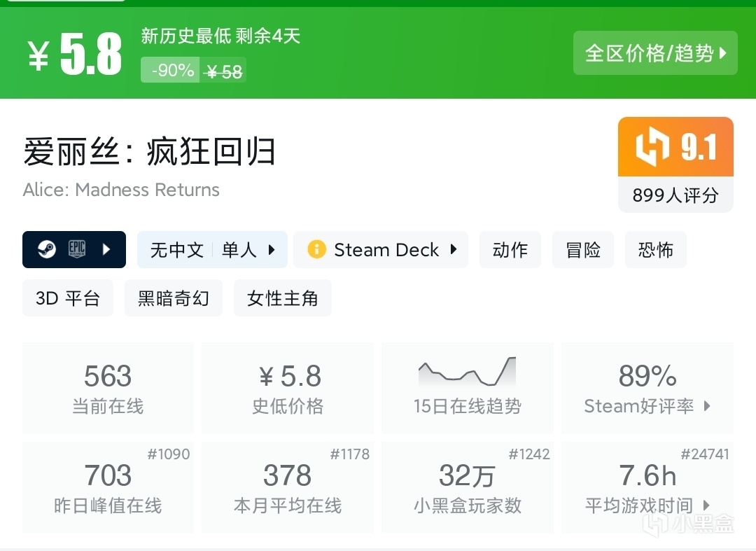The width and height of the screenshot is (756, 551).
Task: Select the 女性主角 tag
Action: click(x=283, y=298)
